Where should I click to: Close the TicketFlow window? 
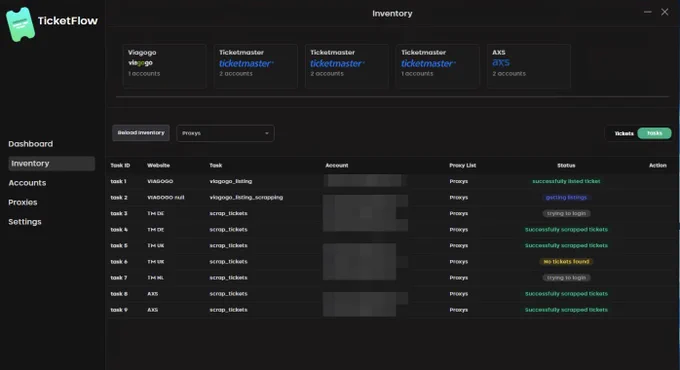pos(664,12)
